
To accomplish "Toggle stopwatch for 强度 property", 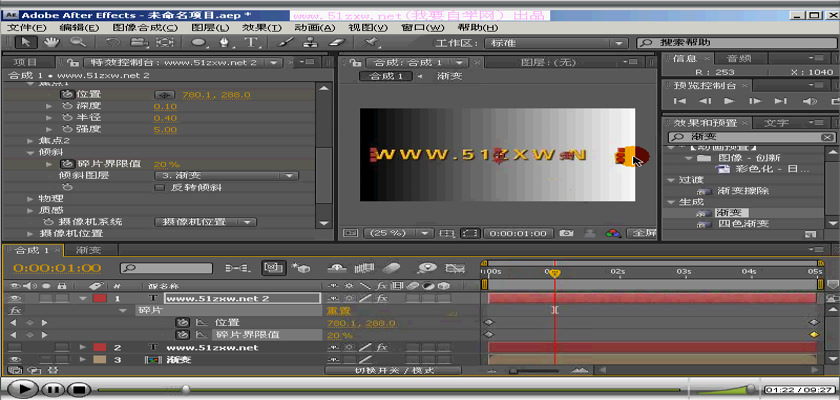I will click(x=67, y=130).
